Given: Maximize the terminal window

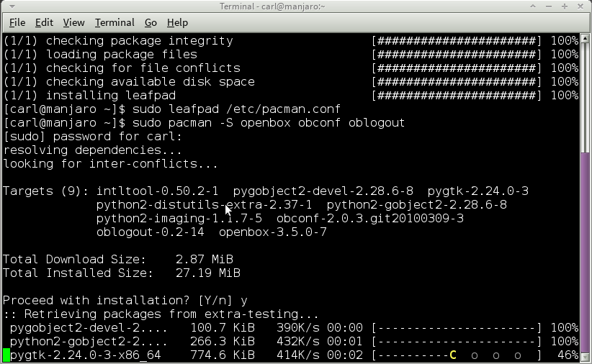Looking at the screenshot, I should tap(565, 6).
